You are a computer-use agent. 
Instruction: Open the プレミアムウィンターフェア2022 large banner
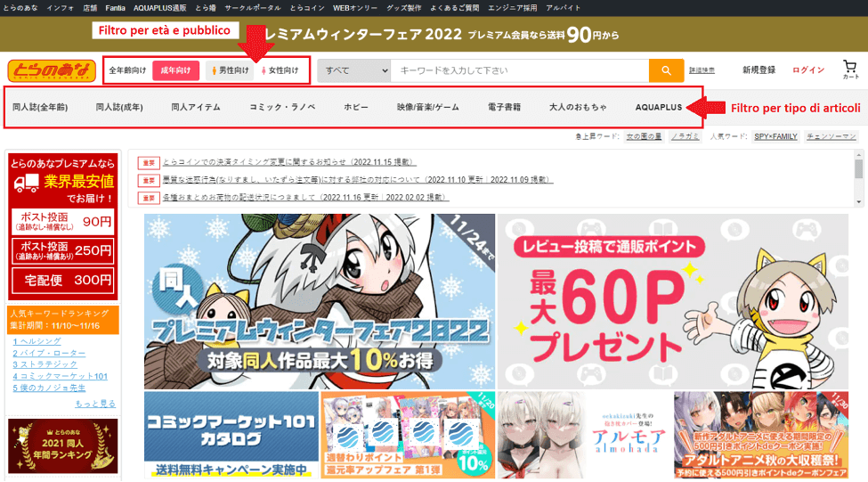[x=320, y=302]
